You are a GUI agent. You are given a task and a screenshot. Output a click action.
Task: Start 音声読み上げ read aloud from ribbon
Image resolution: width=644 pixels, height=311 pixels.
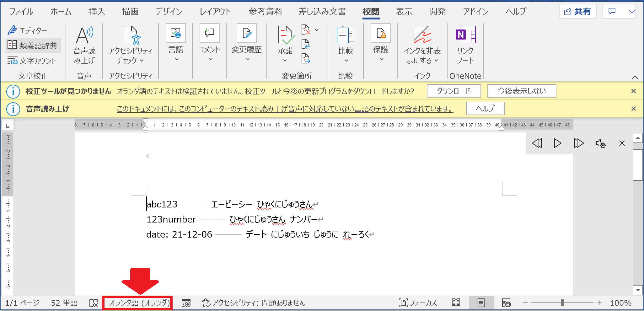pyautogui.click(x=84, y=45)
